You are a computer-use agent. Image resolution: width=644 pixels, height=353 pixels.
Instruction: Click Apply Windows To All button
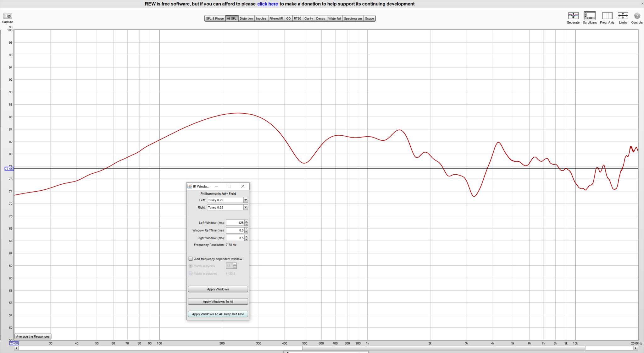pos(218,301)
